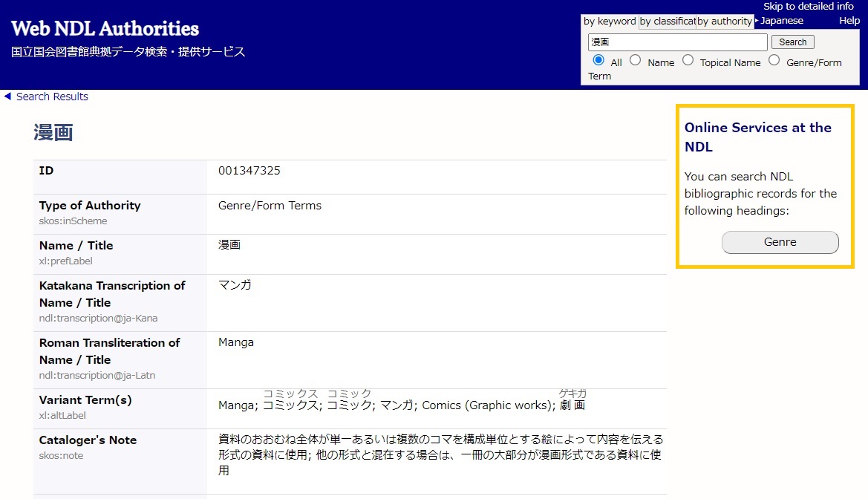Click the Genre button in Online Services
Image resolution: width=868 pixels, height=499 pixels.
[x=780, y=243]
